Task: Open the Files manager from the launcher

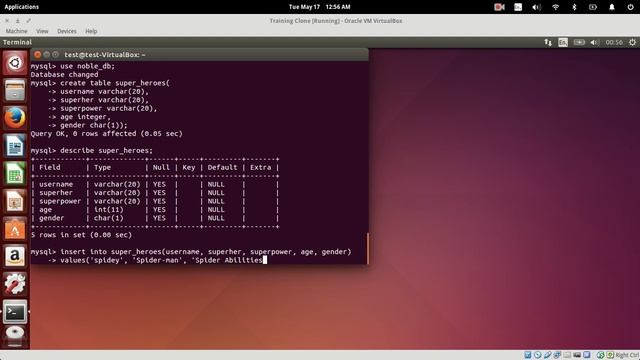Action: coord(15,90)
